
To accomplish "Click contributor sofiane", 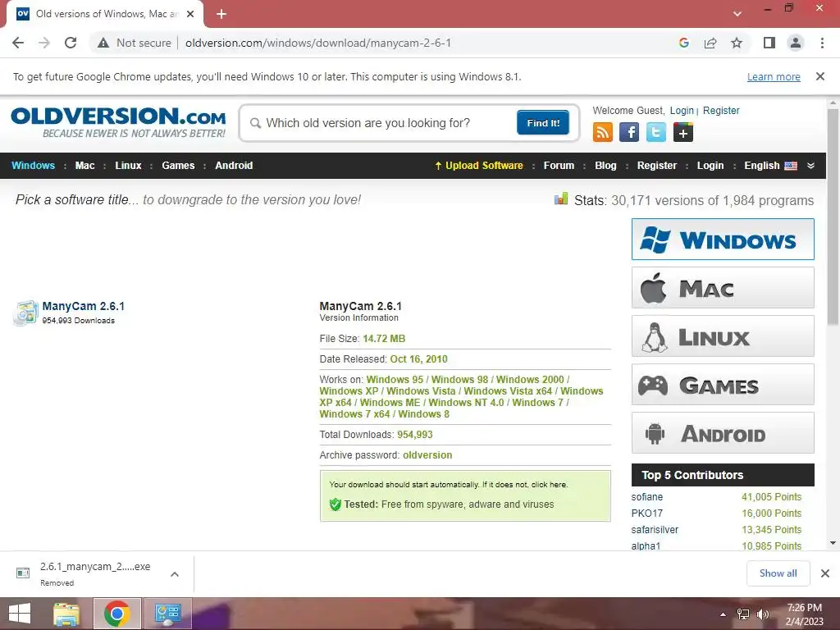I will 646,496.
